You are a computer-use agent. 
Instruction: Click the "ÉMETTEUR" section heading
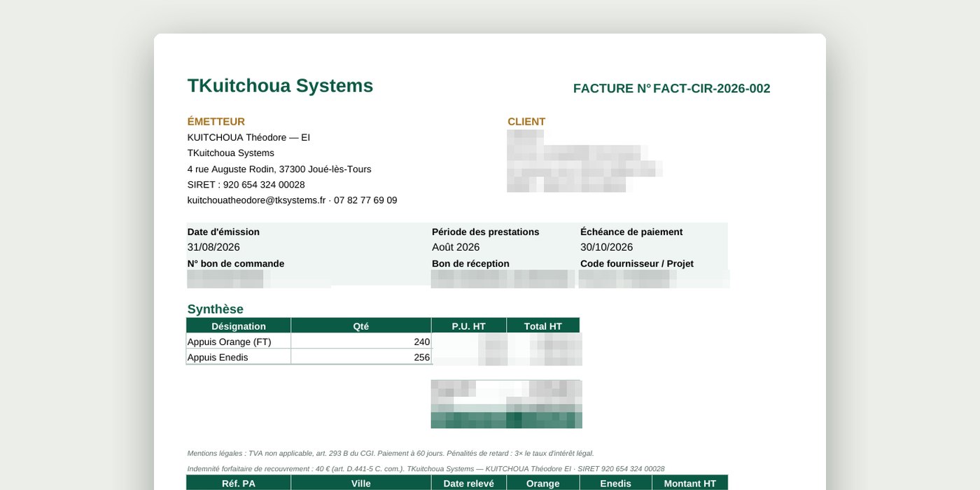point(216,122)
